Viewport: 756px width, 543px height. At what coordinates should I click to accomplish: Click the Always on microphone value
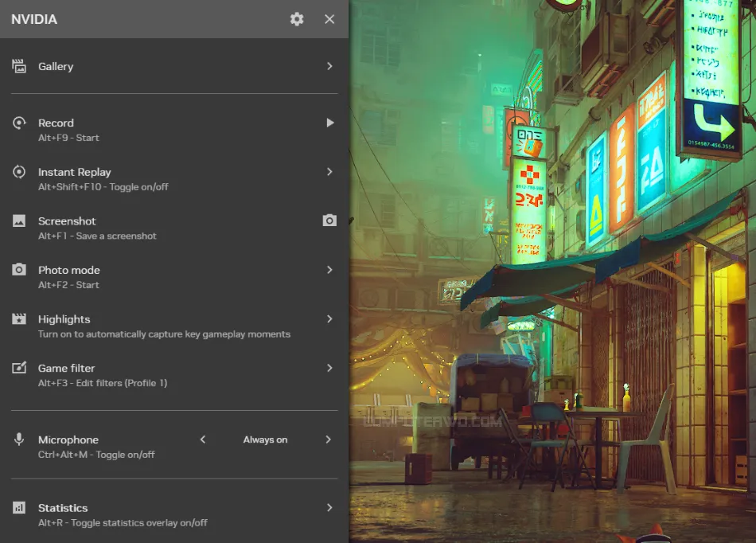(x=265, y=439)
